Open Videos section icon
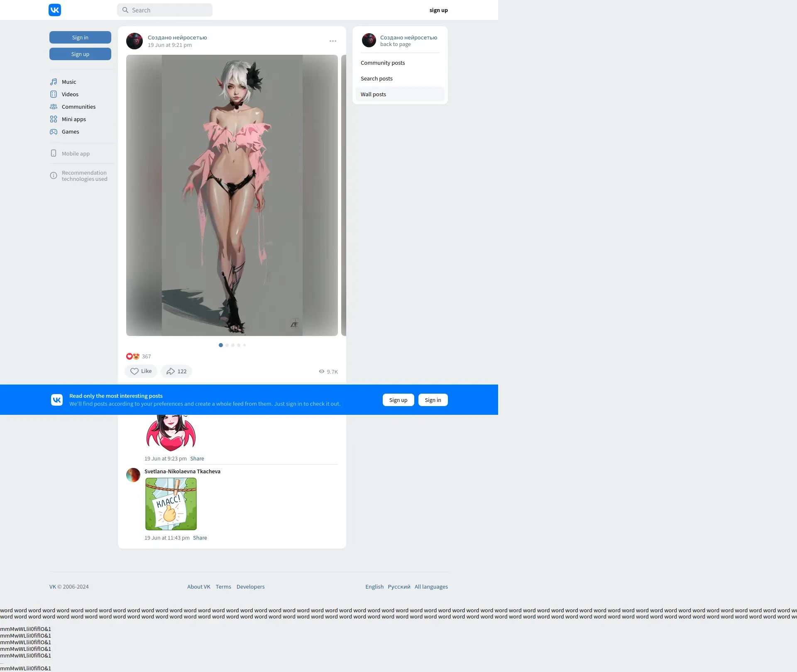 click(x=54, y=94)
